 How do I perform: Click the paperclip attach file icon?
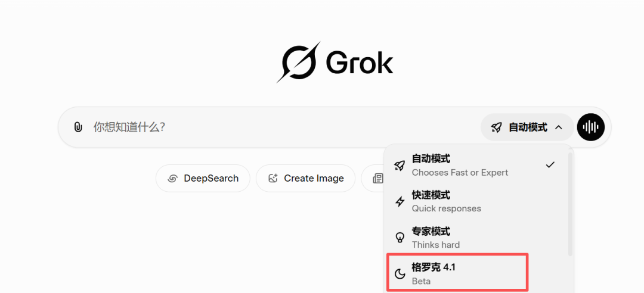78,127
